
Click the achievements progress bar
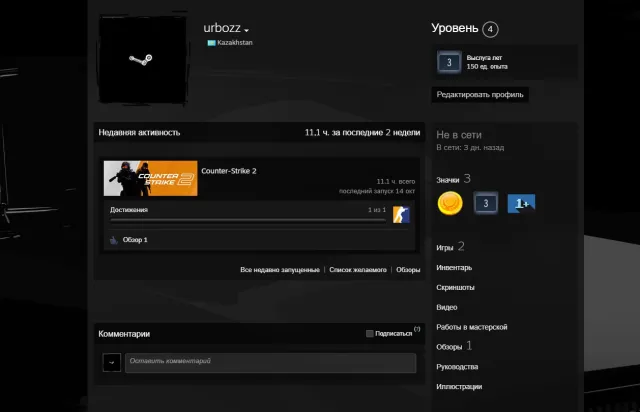248,220
